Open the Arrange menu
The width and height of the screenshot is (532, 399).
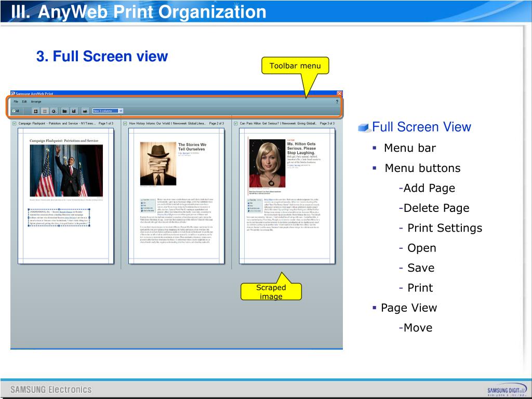(x=36, y=101)
